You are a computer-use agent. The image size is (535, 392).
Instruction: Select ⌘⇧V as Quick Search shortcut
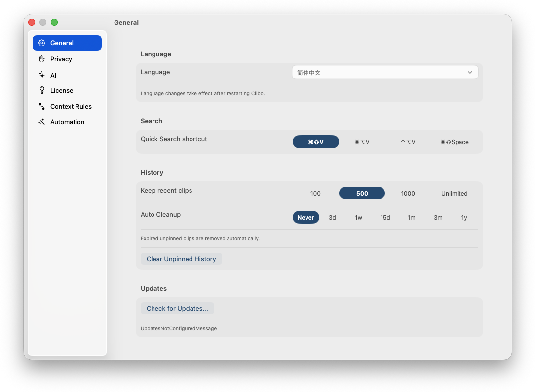point(315,142)
